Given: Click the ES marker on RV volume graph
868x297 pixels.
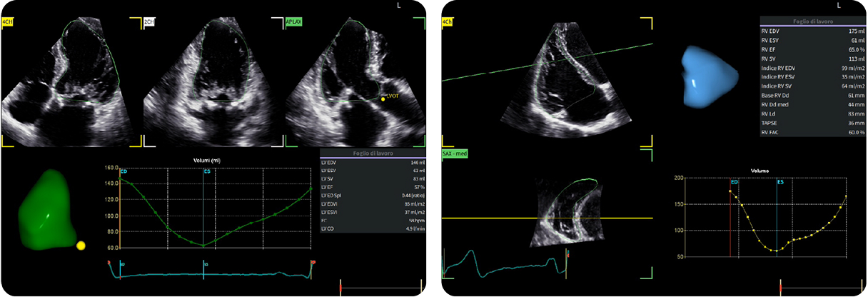Looking at the screenshot, I should 780,182.
